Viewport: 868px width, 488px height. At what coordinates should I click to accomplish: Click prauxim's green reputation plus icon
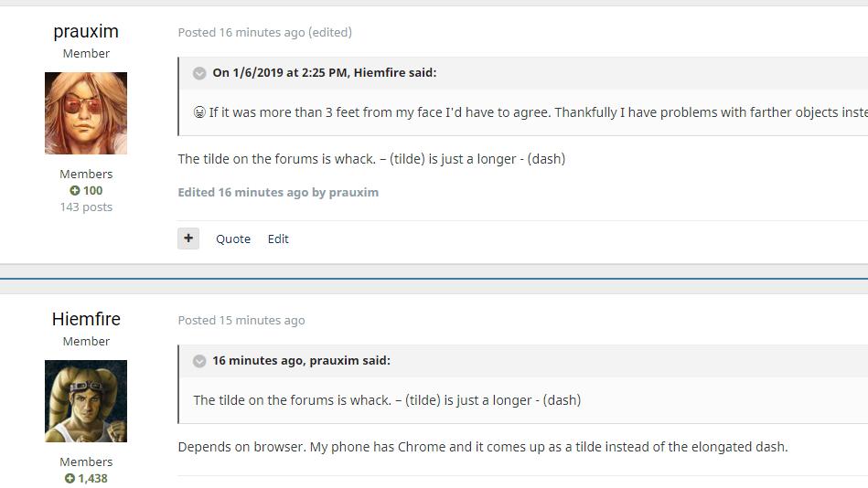click(x=75, y=191)
